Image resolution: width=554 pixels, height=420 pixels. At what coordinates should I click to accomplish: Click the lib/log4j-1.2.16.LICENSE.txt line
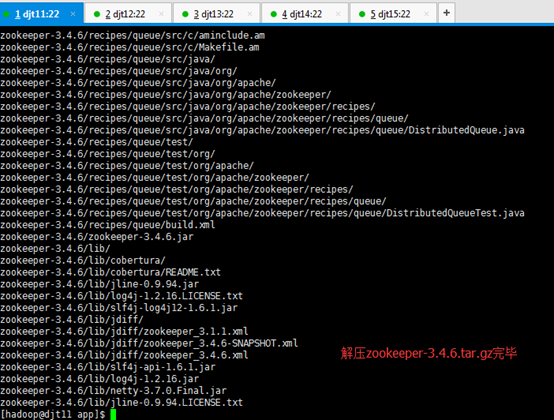121,296
